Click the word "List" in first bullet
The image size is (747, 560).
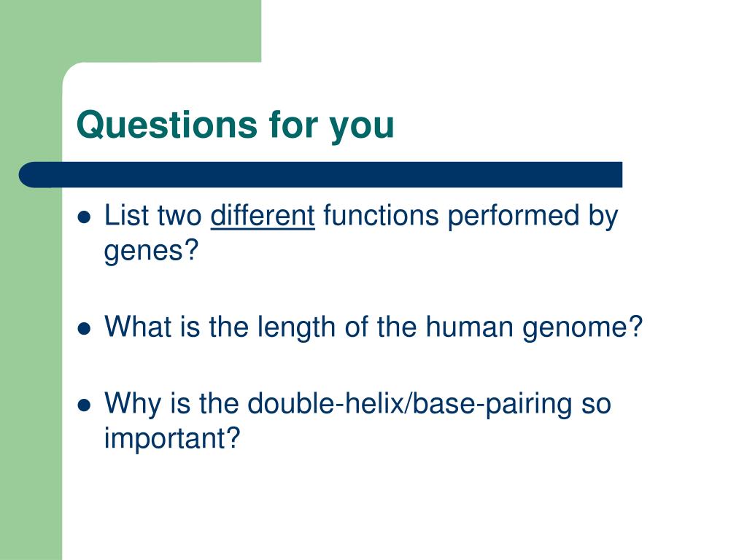126,215
